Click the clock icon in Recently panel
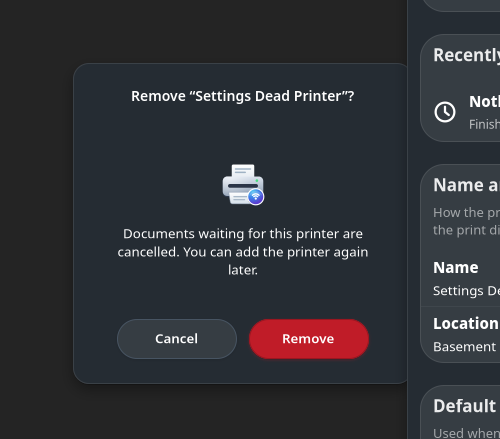This screenshot has width=500, height=439. pyautogui.click(x=445, y=112)
